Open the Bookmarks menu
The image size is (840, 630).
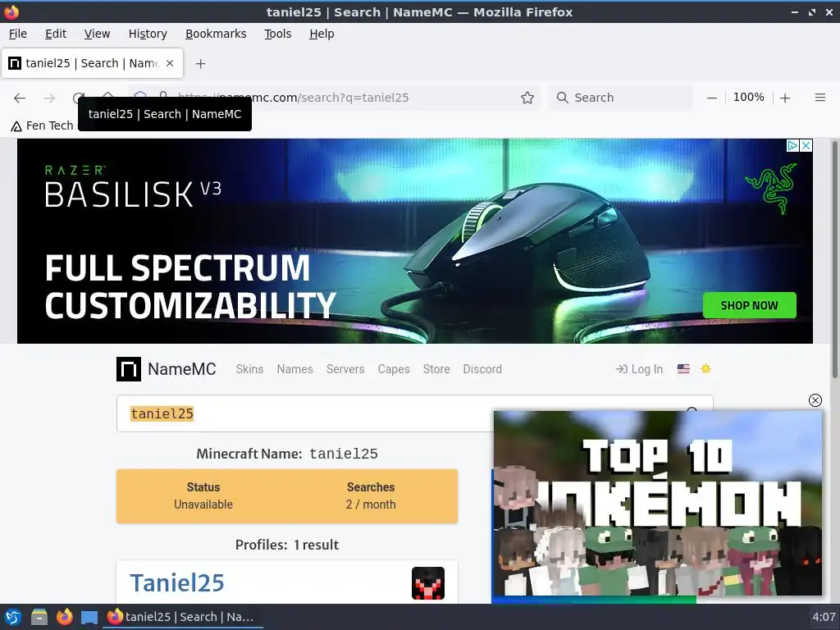click(216, 34)
